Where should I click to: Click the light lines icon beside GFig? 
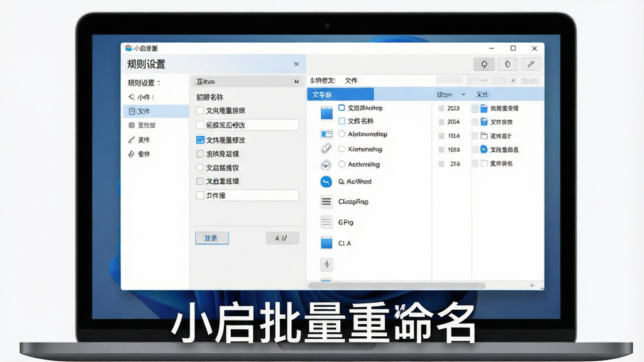coord(326,222)
